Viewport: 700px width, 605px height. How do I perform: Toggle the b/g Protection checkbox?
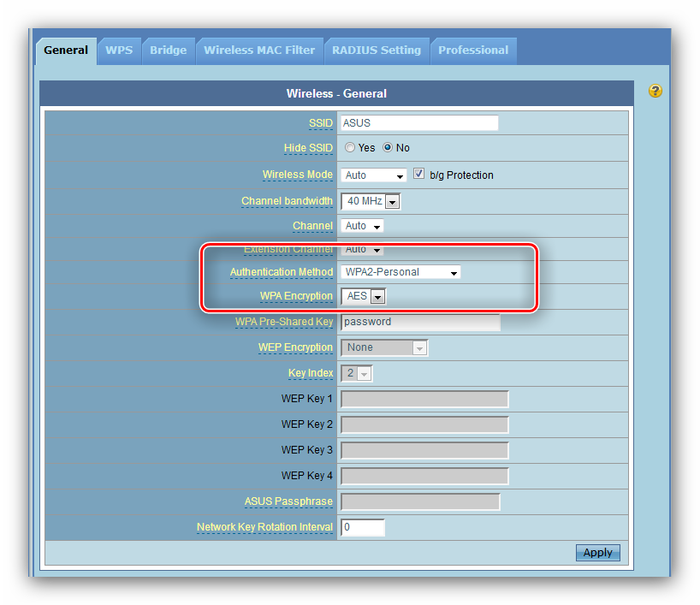coord(419,175)
